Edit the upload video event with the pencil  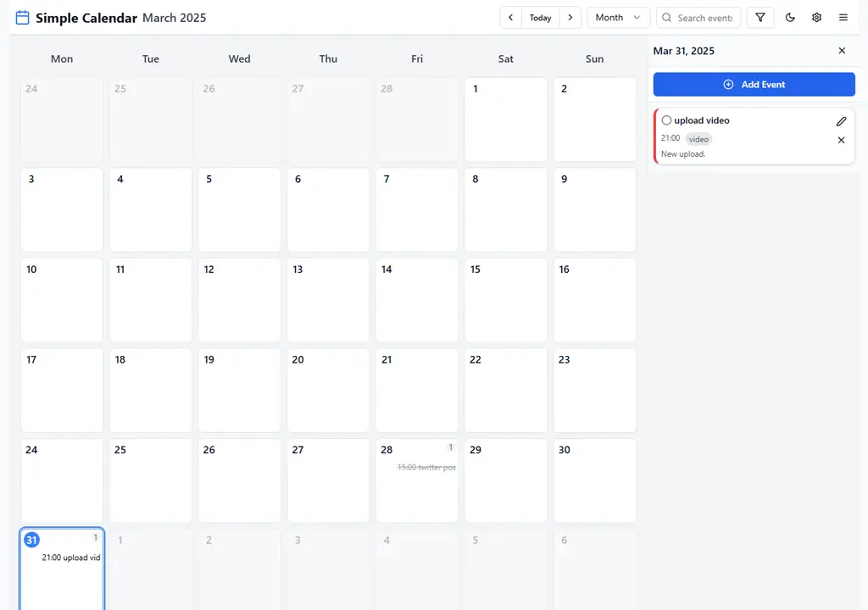841,120
